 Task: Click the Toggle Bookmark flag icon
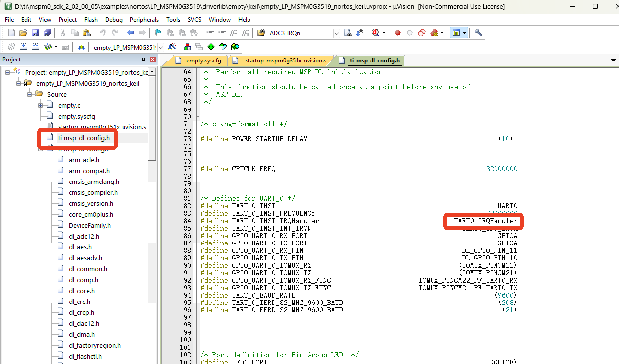(x=158, y=33)
